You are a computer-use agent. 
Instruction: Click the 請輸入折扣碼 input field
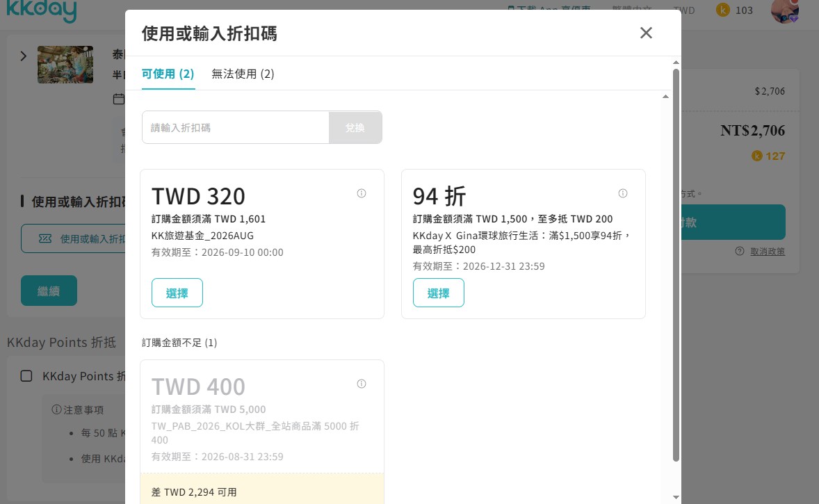pos(236,127)
